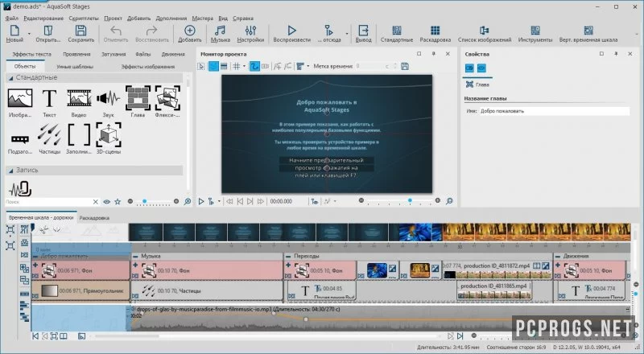This screenshot has width=644, height=354.
Task: Collapse the Стандартные section
Action: (x=11, y=77)
